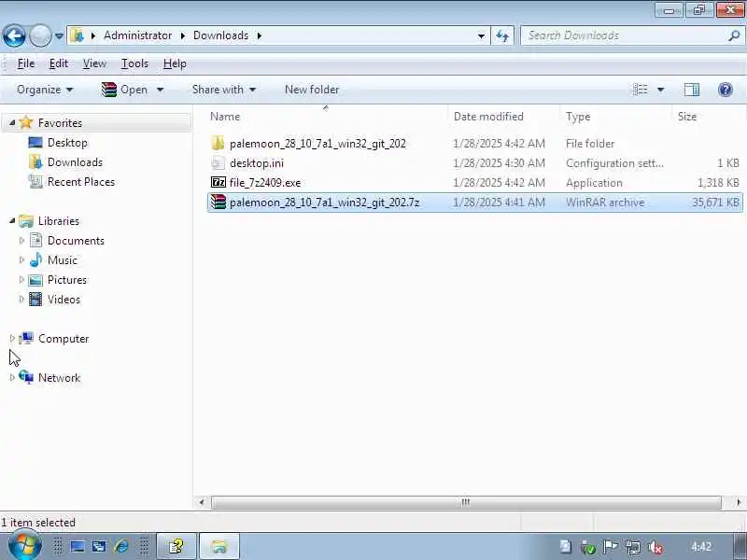
Task: Click the scroll right arrow
Action: 738,502
